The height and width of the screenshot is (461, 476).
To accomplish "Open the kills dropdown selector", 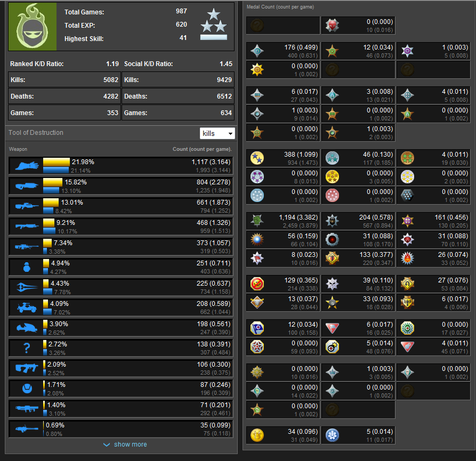I will tap(217, 134).
